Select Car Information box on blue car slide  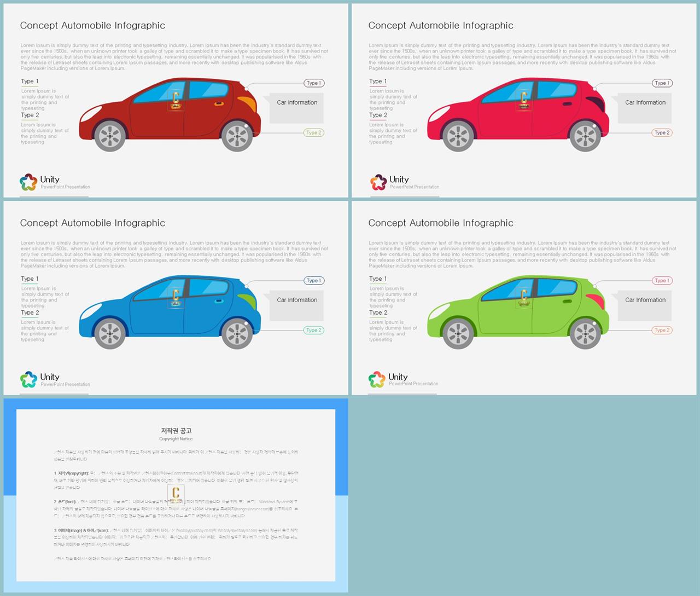pyautogui.click(x=296, y=305)
